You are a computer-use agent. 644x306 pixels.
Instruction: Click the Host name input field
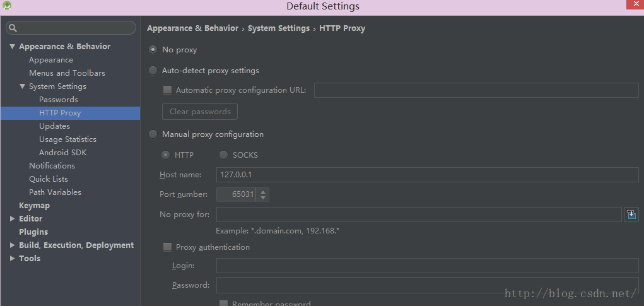(x=427, y=175)
